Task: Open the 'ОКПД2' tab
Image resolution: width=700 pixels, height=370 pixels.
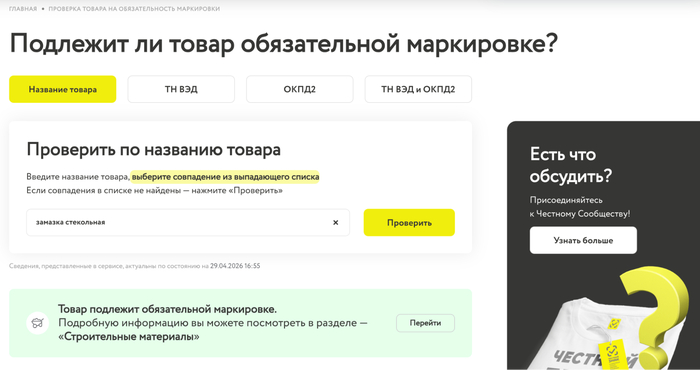Action: click(300, 89)
